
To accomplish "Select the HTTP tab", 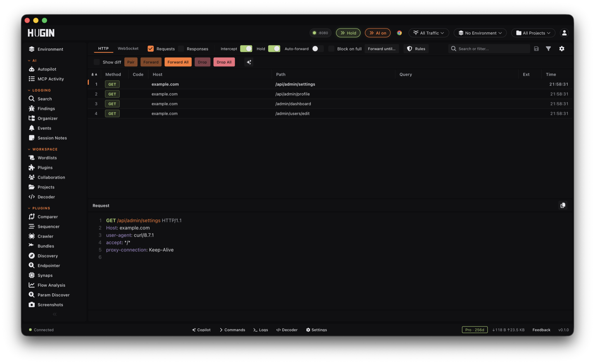I will point(103,48).
